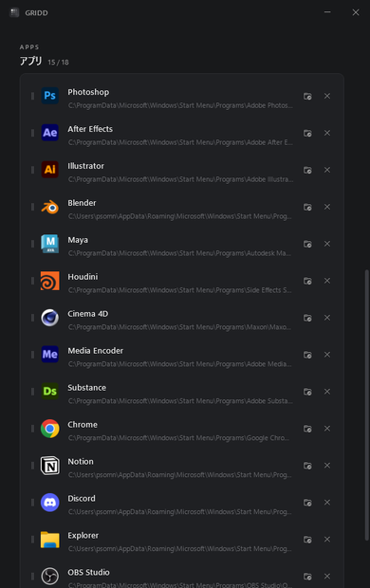Click the Photoshop app icon

(x=50, y=96)
